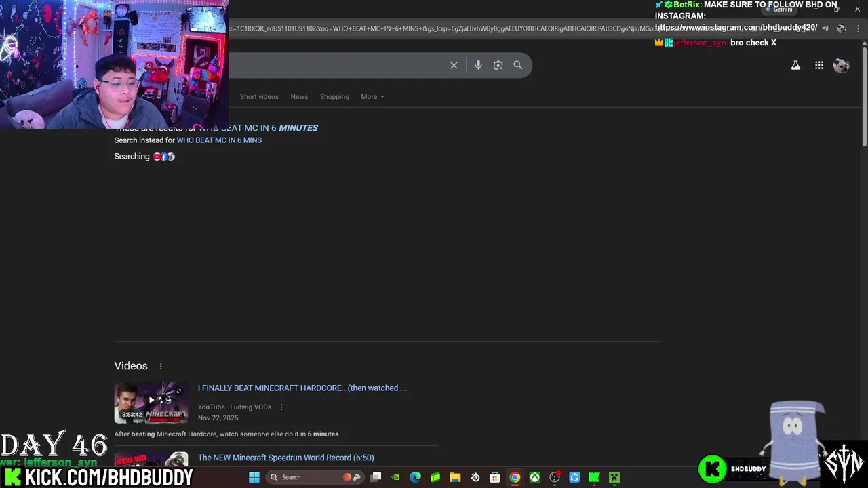Switch to News results tab
Viewport: 868px width, 488px height.
pyautogui.click(x=299, y=97)
